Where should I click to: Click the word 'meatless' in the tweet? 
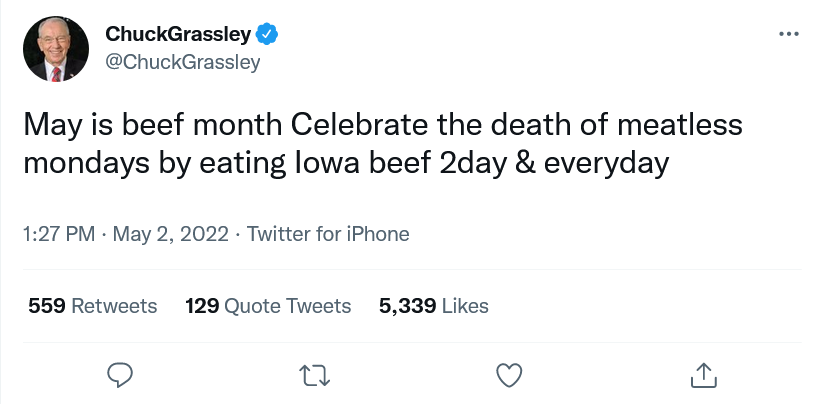(680, 125)
